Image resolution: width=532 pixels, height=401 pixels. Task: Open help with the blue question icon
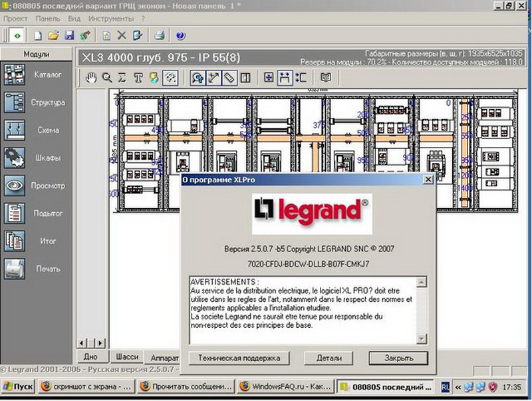pyautogui.click(x=180, y=36)
